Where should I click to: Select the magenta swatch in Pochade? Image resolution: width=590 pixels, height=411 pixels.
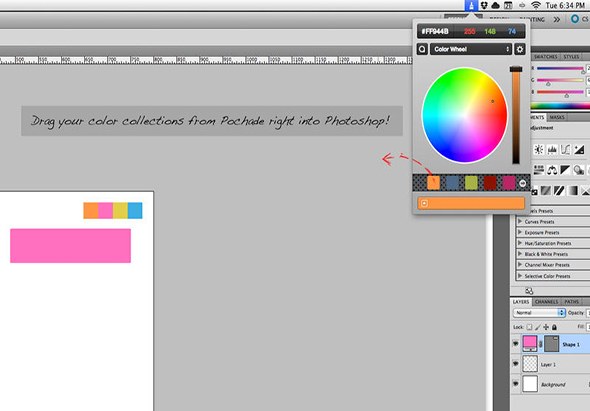point(508,183)
